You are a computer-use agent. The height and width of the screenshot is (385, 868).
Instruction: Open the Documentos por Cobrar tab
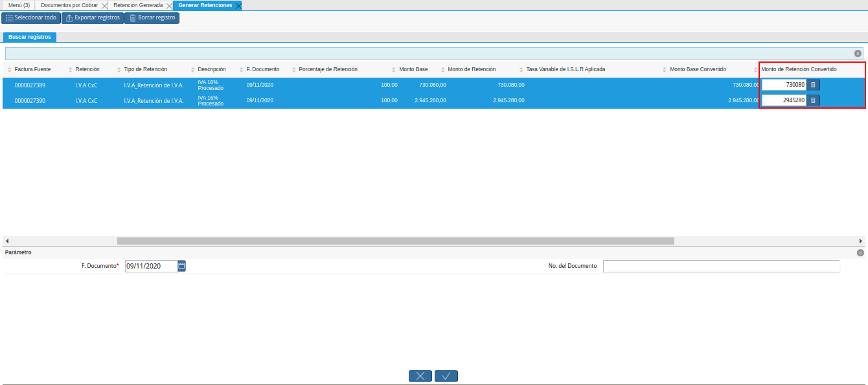coord(69,5)
